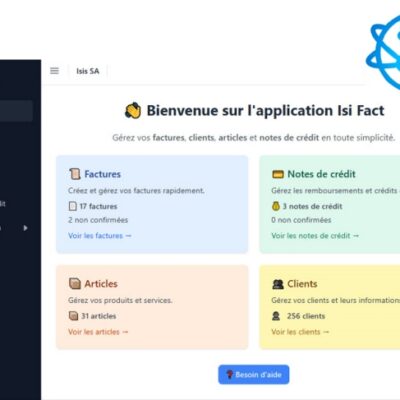The width and height of the screenshot is (400, 400).
Task: Toggle the hamburger menu icon
Action: (54, 71)
